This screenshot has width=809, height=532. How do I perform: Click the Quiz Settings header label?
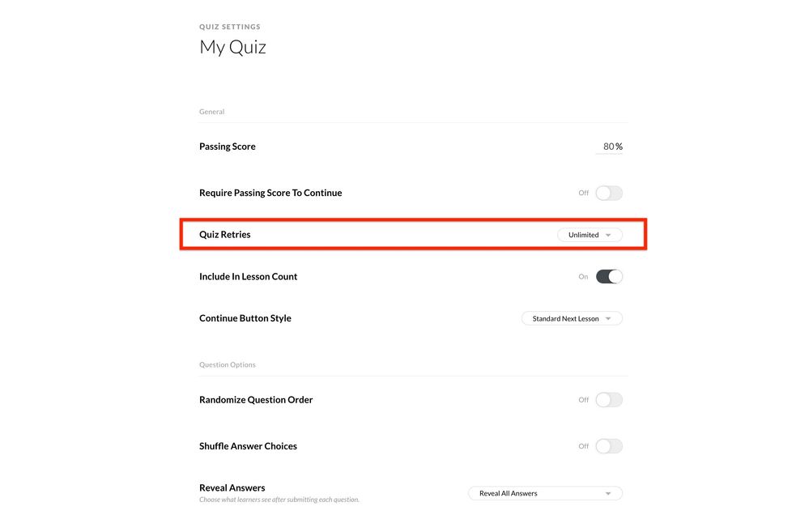tap(230, 28)
